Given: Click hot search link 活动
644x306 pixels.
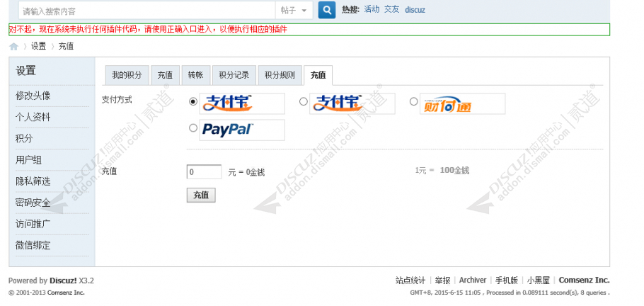Looking at the screenshot, I should coord(372,9).
